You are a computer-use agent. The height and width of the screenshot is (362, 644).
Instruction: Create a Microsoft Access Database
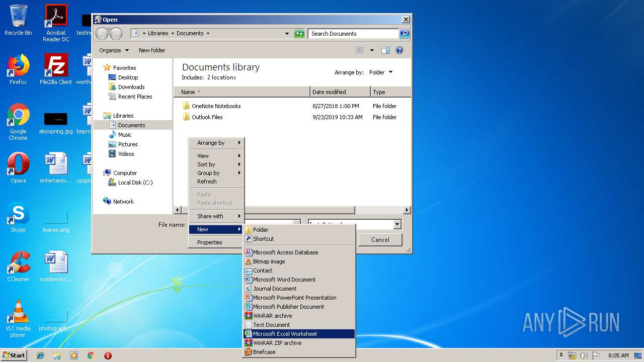coord(299,252)
